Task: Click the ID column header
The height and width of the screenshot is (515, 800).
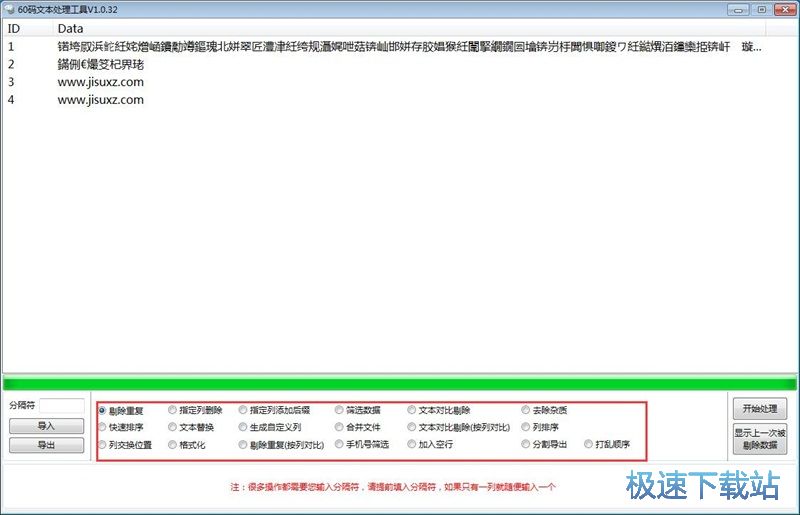Action: 28,29
